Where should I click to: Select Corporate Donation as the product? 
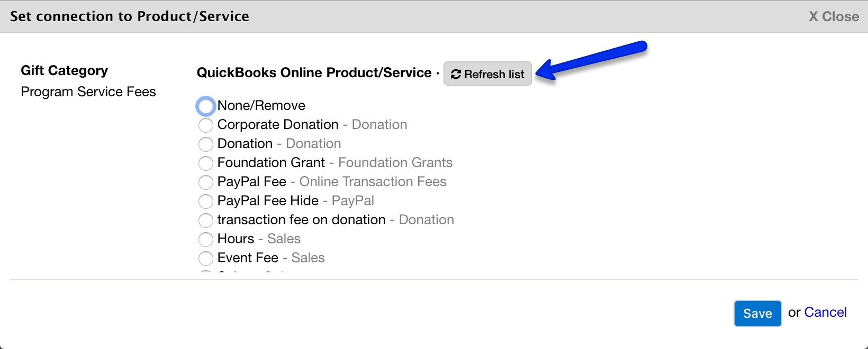[x=206, y=125]
